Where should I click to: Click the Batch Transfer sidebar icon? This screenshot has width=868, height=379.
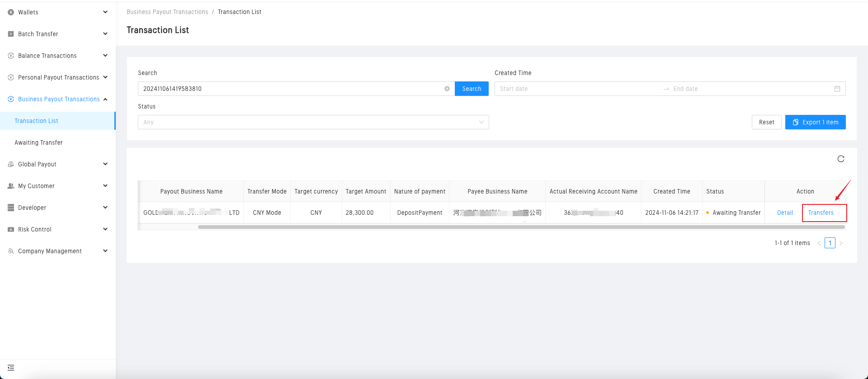coord(11,34)
